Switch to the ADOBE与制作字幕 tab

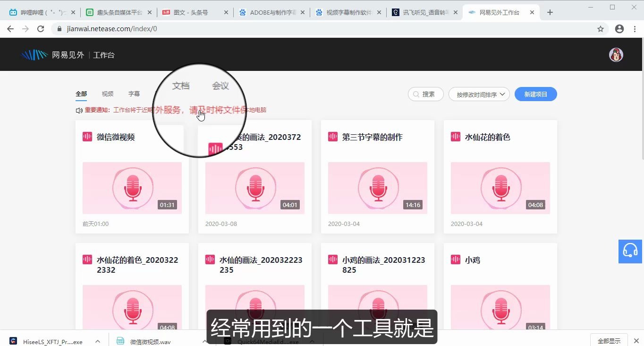click(271, 13)
